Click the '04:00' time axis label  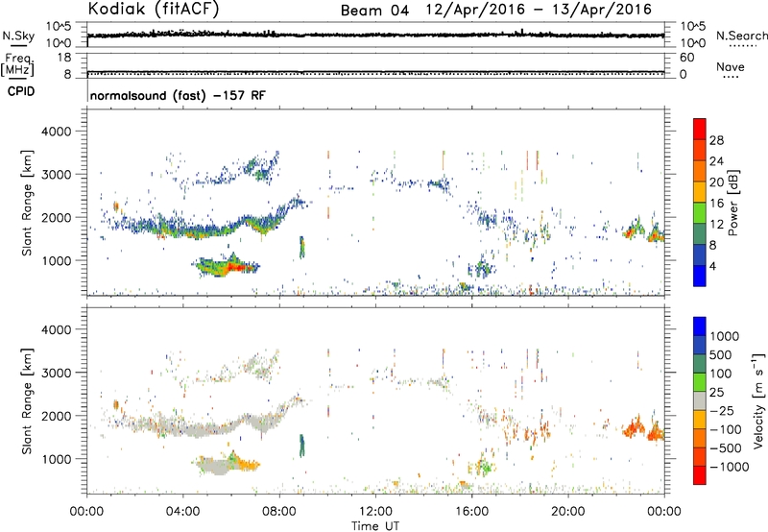(182, 512)
